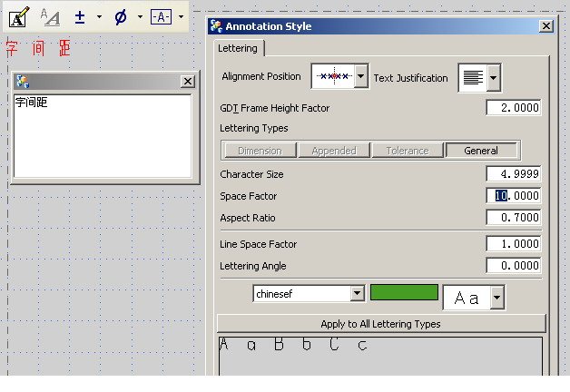Screen dimensions: 570x392
Task: Expand the Aa font style dropdown
Action: (x=496, y=297)
